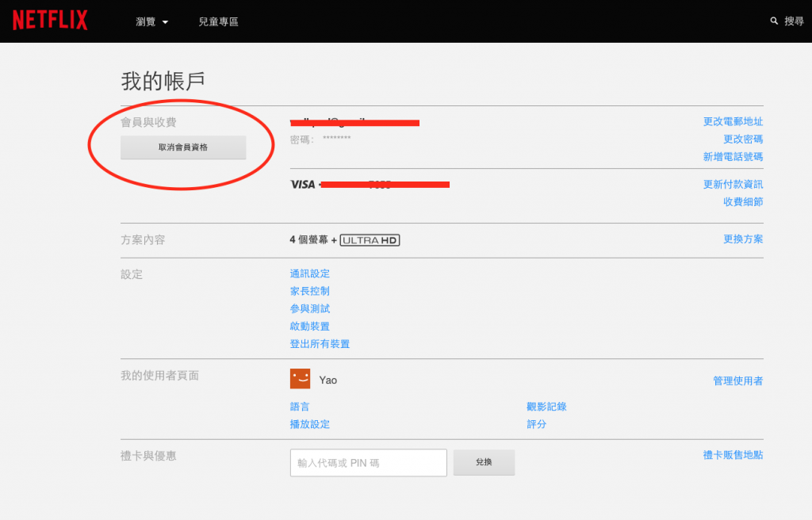Open 參與測試 test participation
The height and width of the screenshot is (520, 812).
click(x=310, y=308)
